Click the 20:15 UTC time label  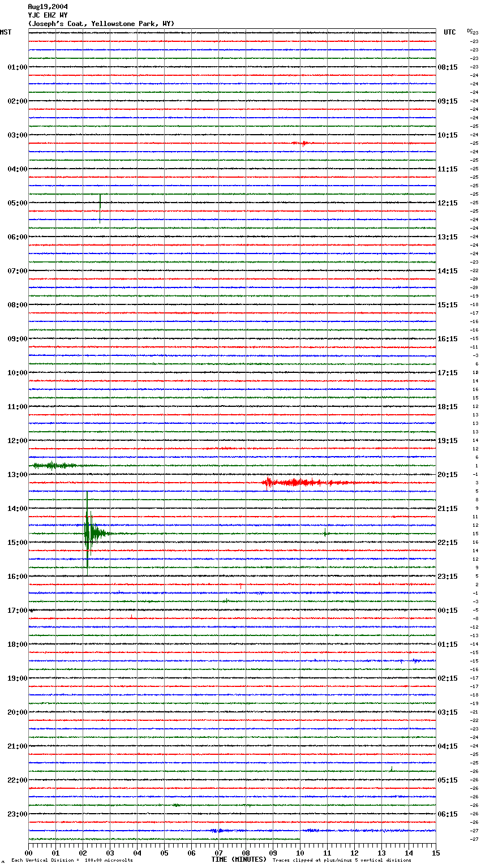448,475
